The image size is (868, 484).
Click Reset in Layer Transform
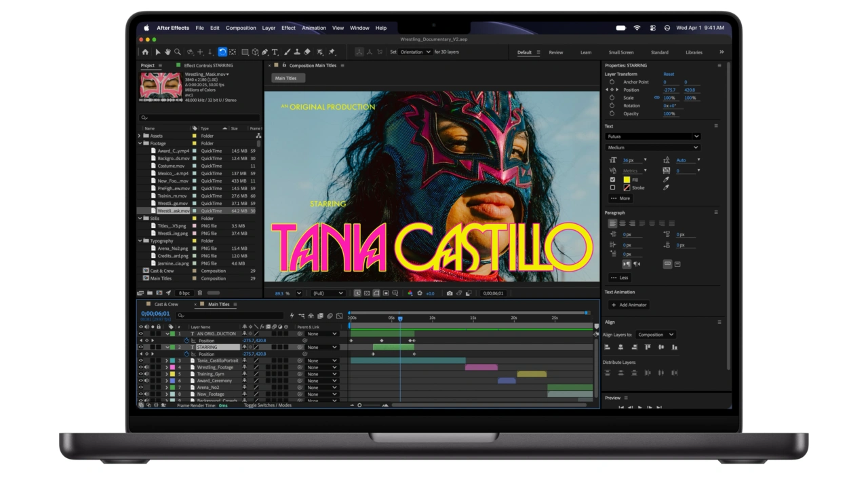pos(669,74)
